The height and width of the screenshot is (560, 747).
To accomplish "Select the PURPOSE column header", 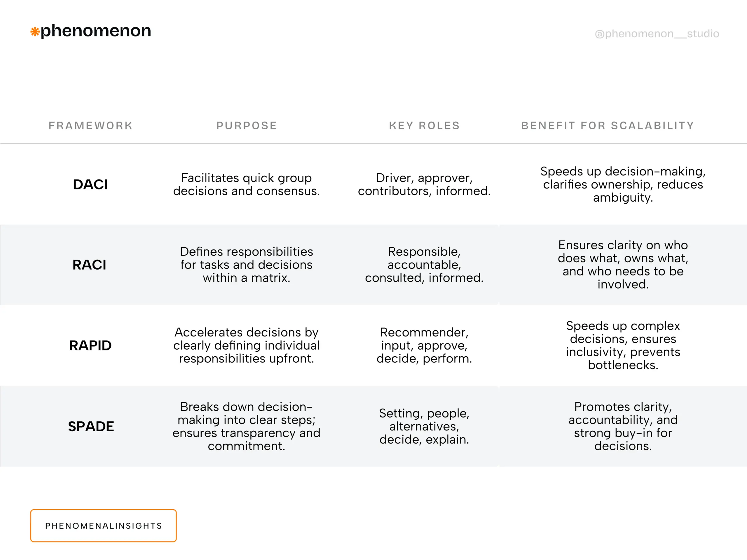I will coord(247,126).
